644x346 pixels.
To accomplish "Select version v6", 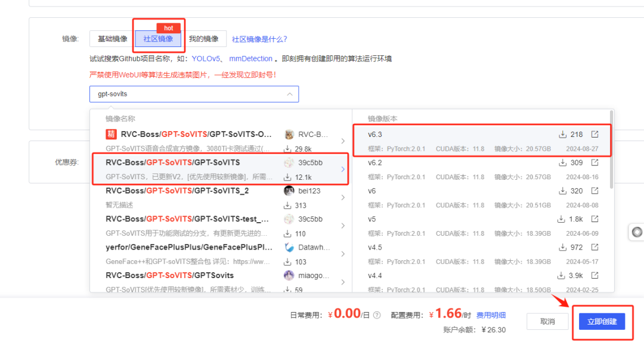I will [482, 198].
